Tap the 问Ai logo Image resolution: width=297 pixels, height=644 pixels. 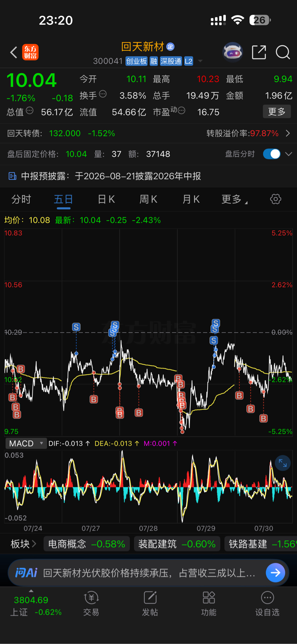26,572
